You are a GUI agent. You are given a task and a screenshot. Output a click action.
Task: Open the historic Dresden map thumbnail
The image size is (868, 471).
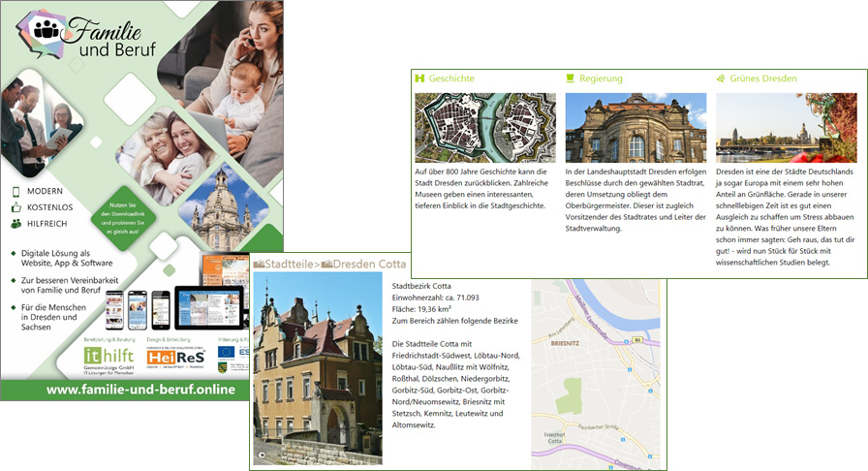pos(485,127)
